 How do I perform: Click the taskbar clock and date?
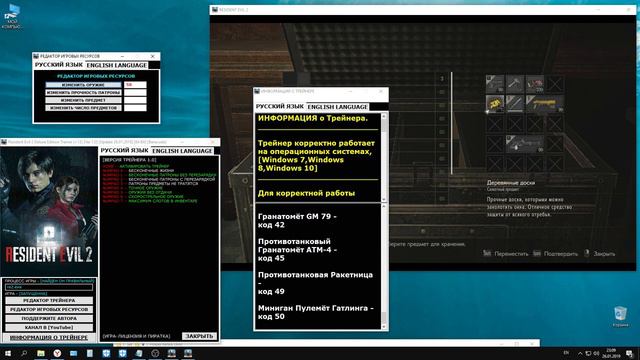pyautogui.click(x=611, y=353)
